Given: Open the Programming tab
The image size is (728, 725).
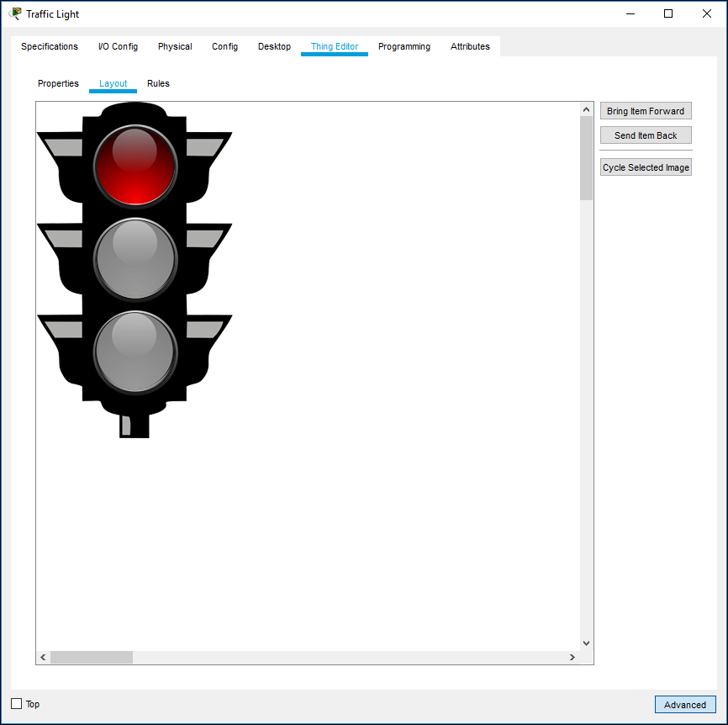Looking at the screenshot, I should [x=404, y=46].
